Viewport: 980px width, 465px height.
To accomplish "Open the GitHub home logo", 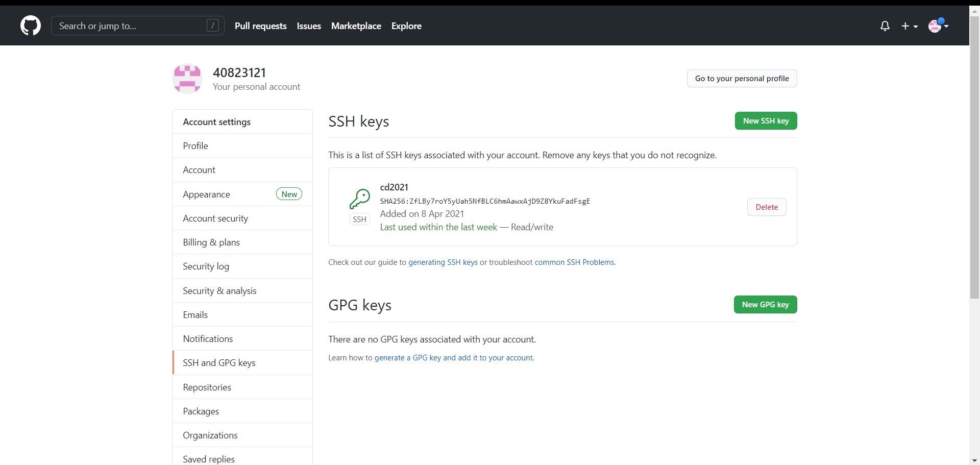I will 31,26.
